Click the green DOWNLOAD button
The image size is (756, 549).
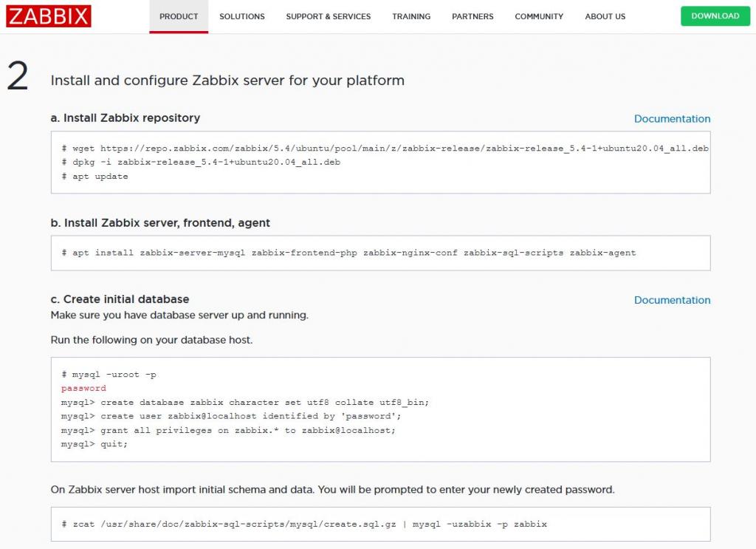click(x=715, y=16)
